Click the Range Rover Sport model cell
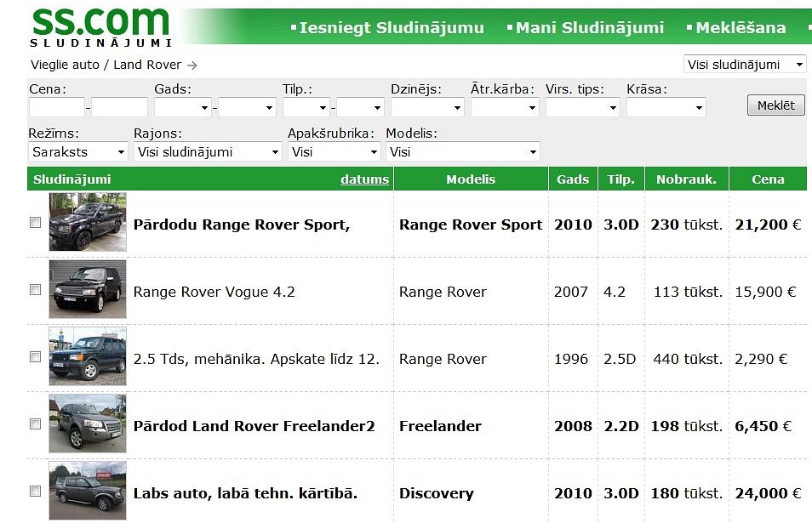The image size is (812, 523). click(471, 225)
